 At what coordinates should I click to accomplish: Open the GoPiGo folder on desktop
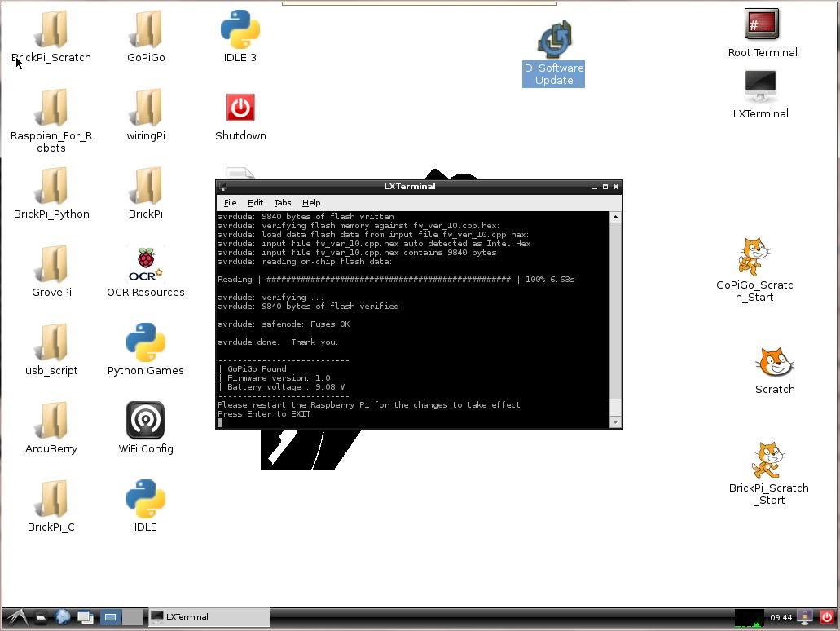pos(146,29)
